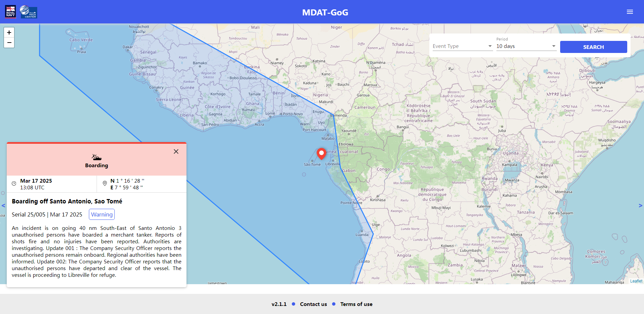Screen dimensions: 644x314
Task: Click the Warning tag
Action: (102, 214)
